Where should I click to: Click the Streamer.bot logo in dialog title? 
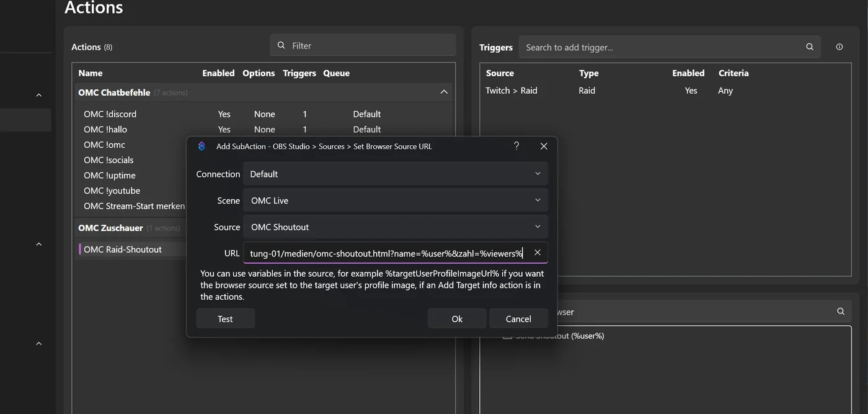point(201,146)
